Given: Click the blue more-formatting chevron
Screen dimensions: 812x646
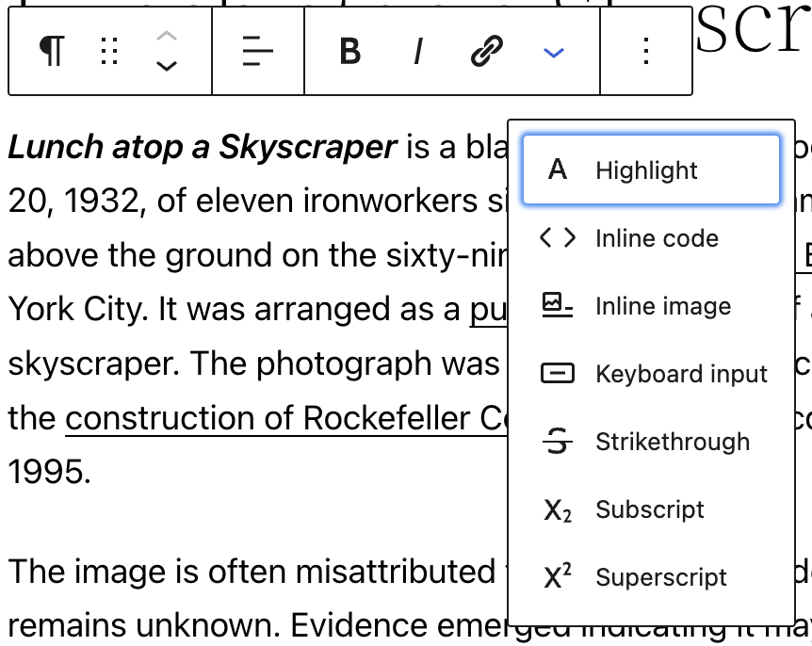Looking at the screenshot, I should pos(553,52).
